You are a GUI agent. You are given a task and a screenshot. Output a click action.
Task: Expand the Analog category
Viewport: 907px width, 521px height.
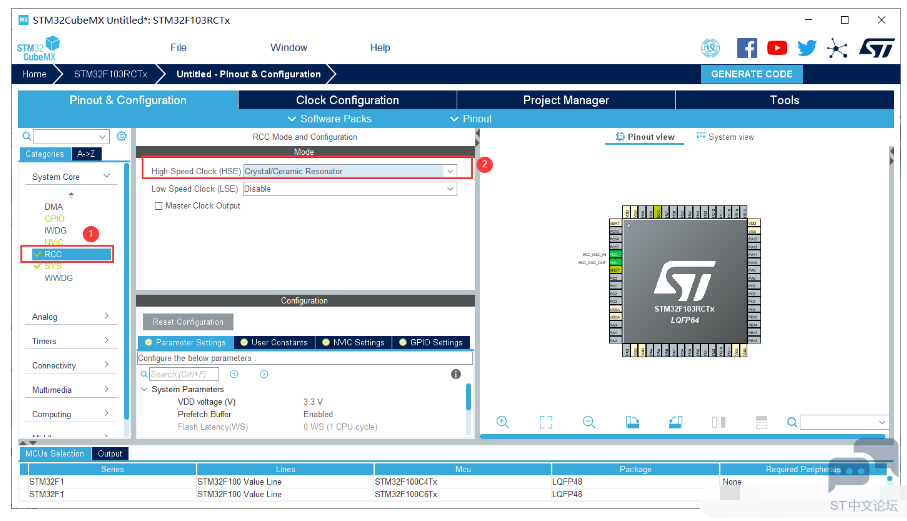pyautogui.click(x=106, y=316)
